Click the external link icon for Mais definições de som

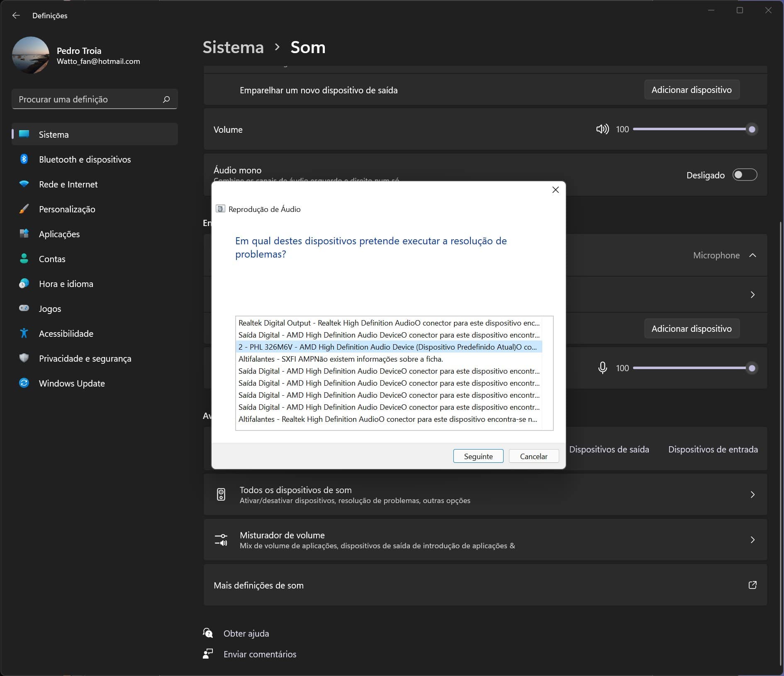(x=752, y=585)
